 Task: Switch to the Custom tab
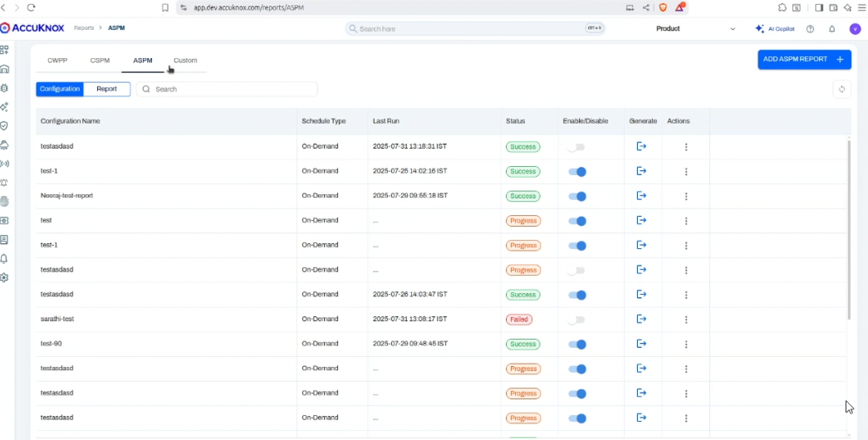click(185, 61)
